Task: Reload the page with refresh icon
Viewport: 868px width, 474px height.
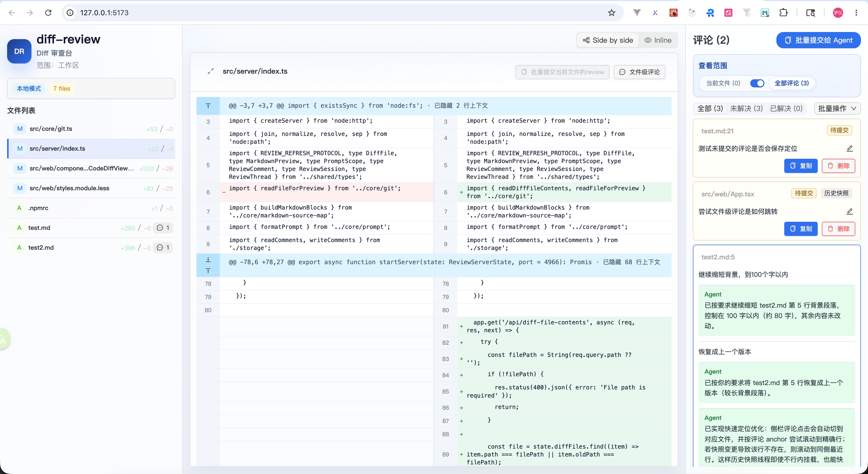Action: point(48,13)
